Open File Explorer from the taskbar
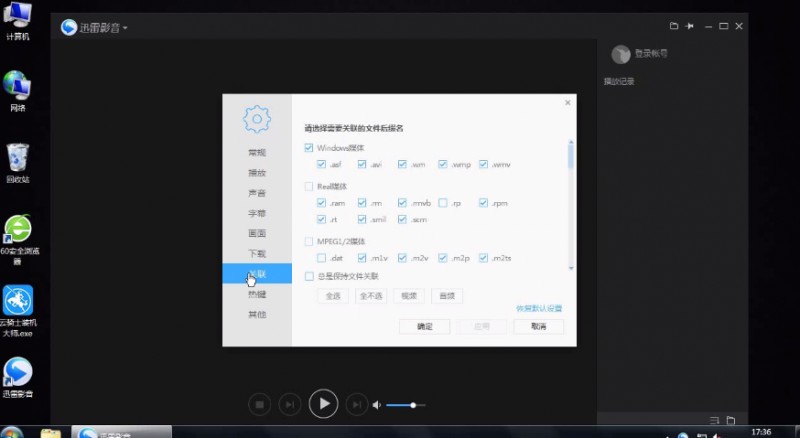This screenshot has width=800, height=438. tap(51, 433)
